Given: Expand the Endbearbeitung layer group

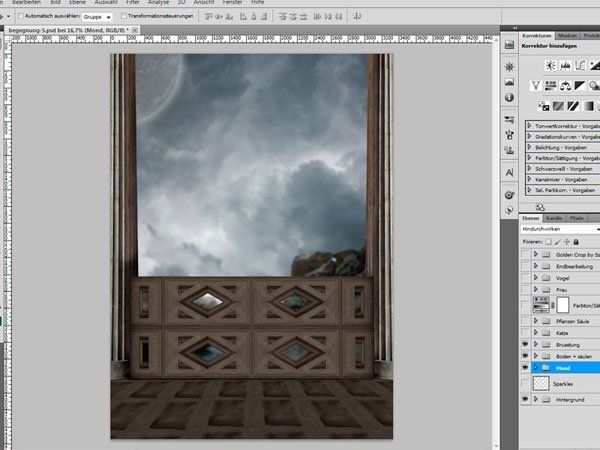Looking at the screenshot, I should [536, 266].
